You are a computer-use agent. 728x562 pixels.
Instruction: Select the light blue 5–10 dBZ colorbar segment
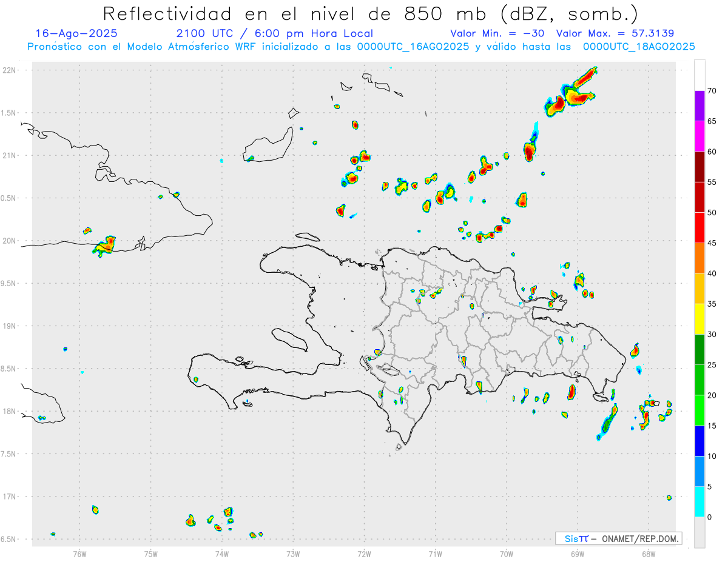click(x=699, y=472)
